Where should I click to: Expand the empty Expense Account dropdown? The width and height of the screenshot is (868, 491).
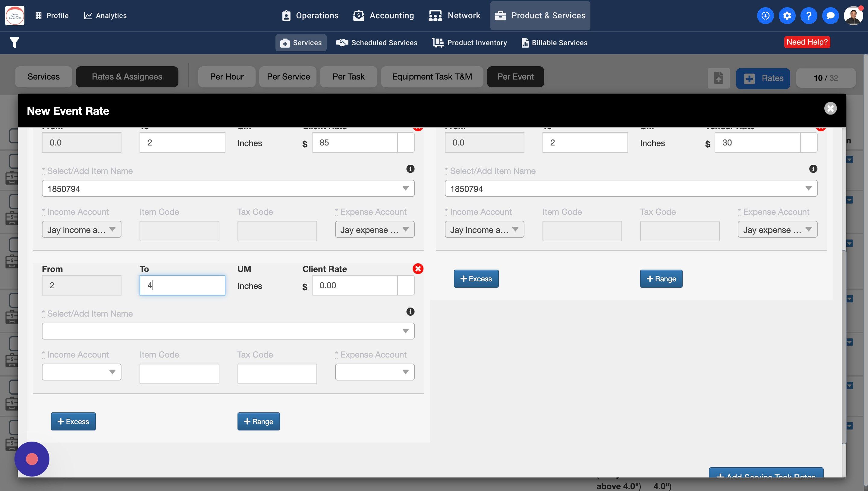tap(374, 372)
